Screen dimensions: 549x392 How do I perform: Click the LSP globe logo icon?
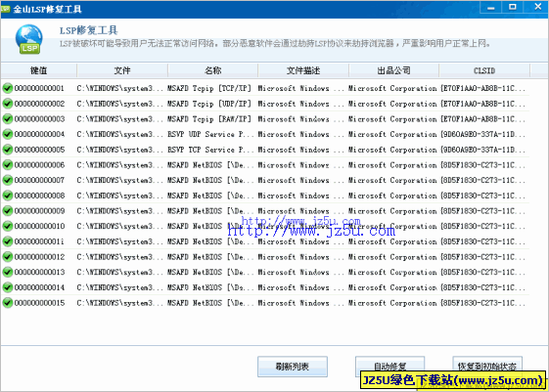28,39
